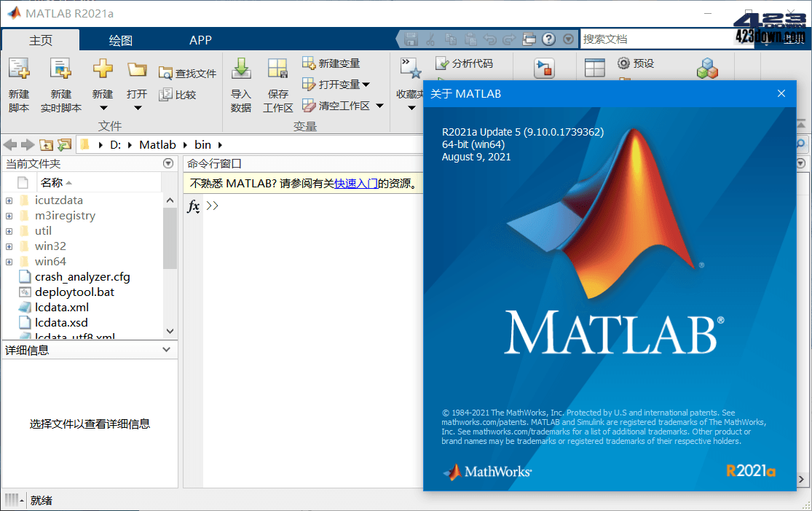Click the Open (打开) folder icon
The image size is (812, 511).
click(137, 69)
